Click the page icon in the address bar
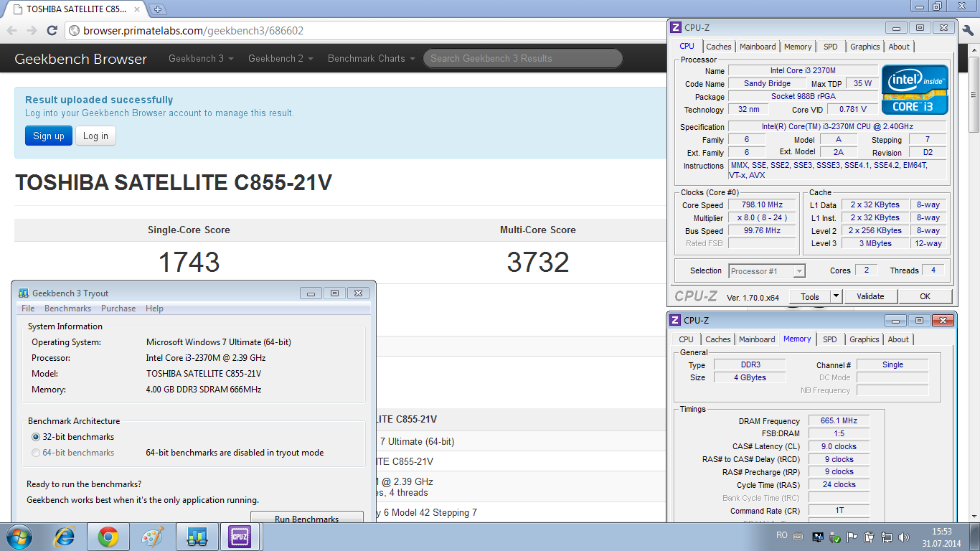Viewport: 980px width, 551px height. pyautogui.click(x=74, y=31)
